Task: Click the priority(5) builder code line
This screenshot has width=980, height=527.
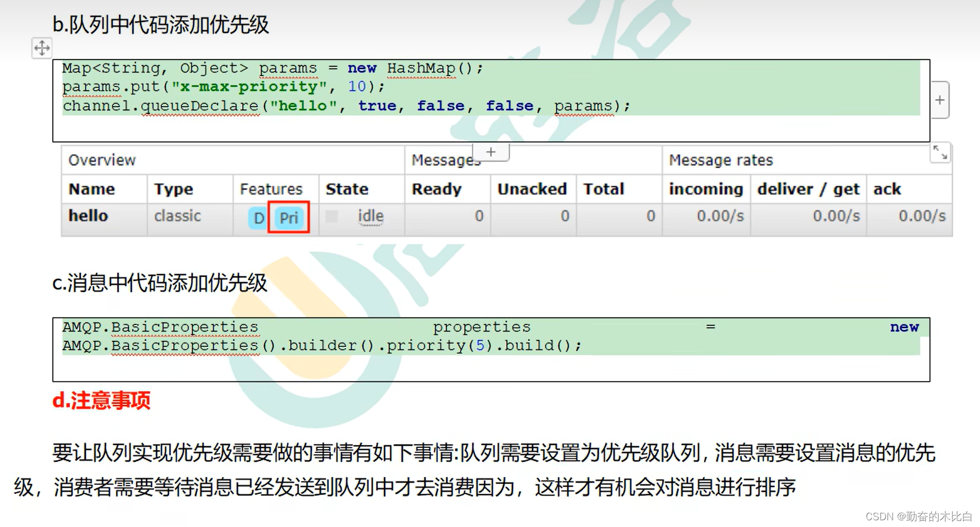Action: (x=322, y=345)
